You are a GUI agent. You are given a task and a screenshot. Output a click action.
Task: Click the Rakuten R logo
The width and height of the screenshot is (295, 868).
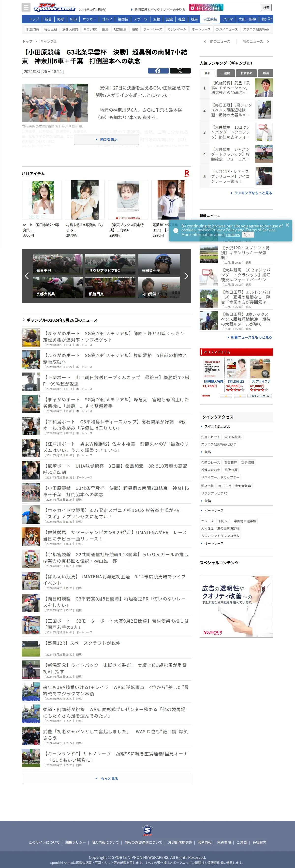[x=187, y=173]
